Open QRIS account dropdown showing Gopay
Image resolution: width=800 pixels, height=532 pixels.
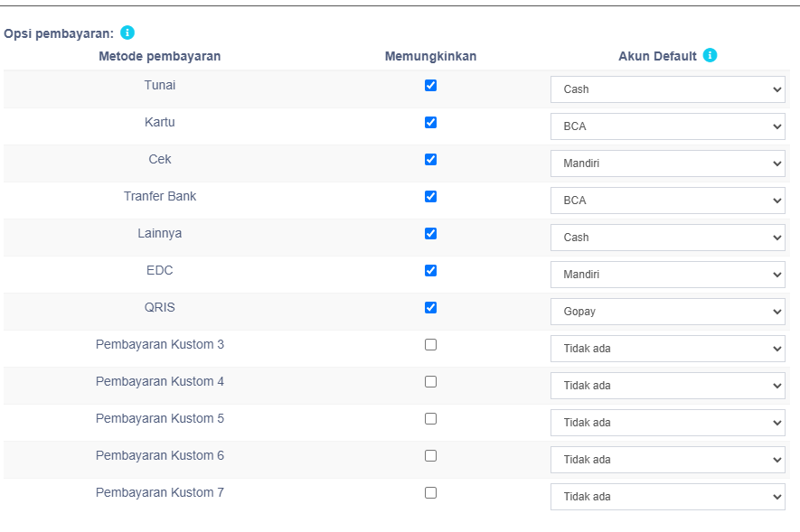[x=667, y=312]
